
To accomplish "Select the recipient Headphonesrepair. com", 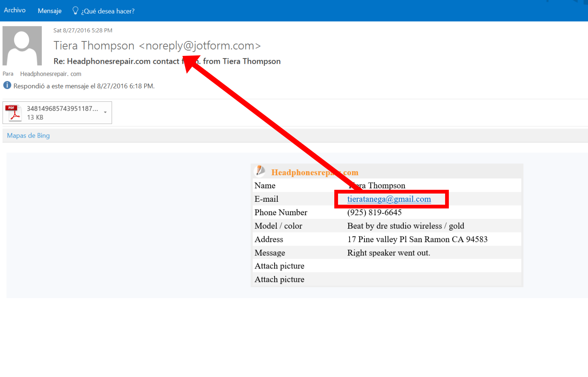I will click(x=51, y=74).
